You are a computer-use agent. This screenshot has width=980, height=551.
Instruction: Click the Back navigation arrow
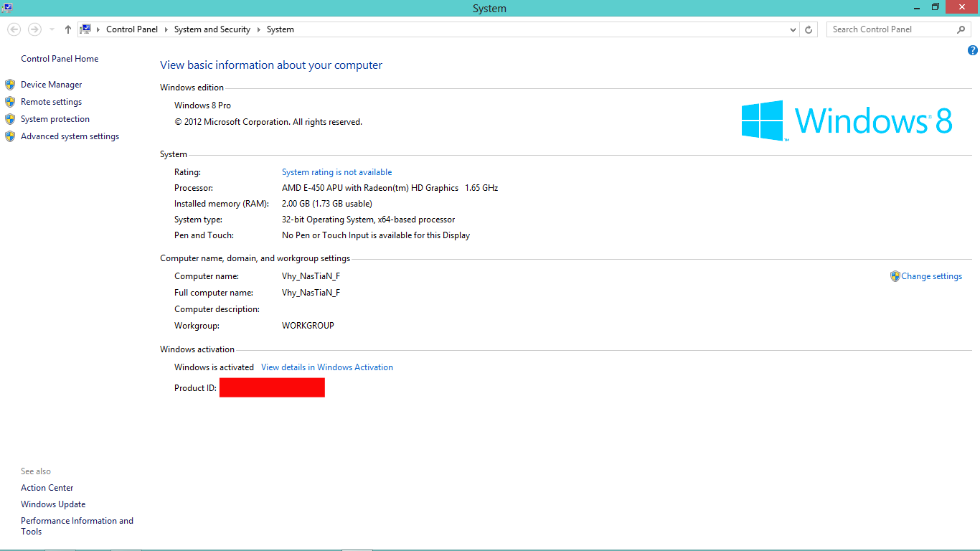pos(14,29)
